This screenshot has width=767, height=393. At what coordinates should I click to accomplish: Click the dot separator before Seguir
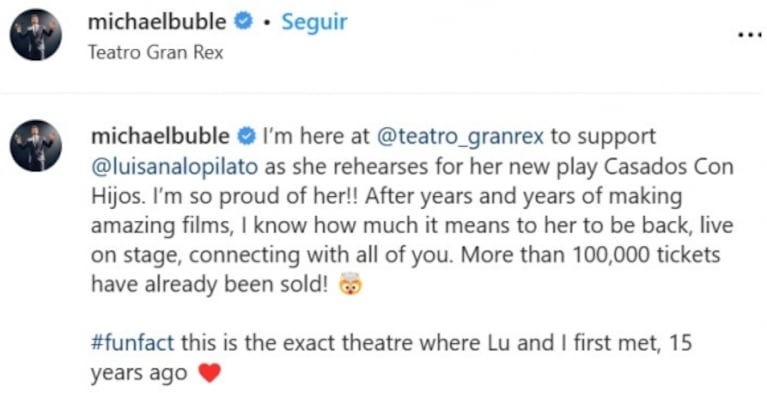coord(267,23)
